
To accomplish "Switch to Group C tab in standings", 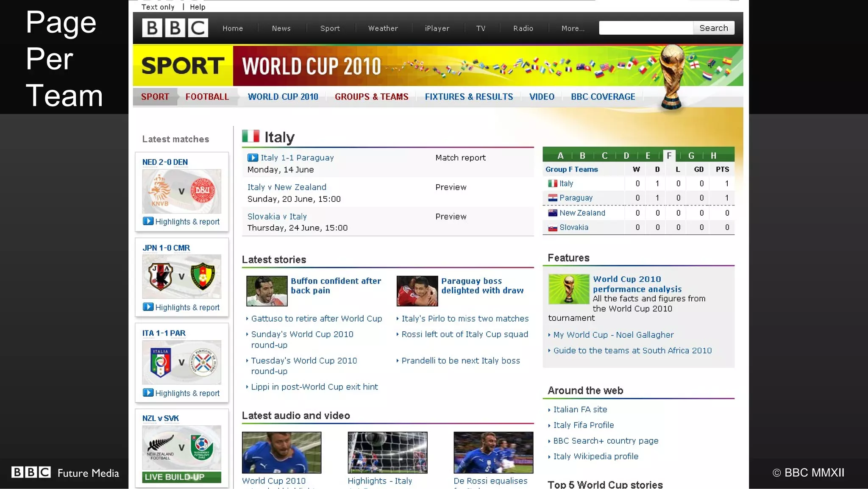I will click(x=605, y=156).
